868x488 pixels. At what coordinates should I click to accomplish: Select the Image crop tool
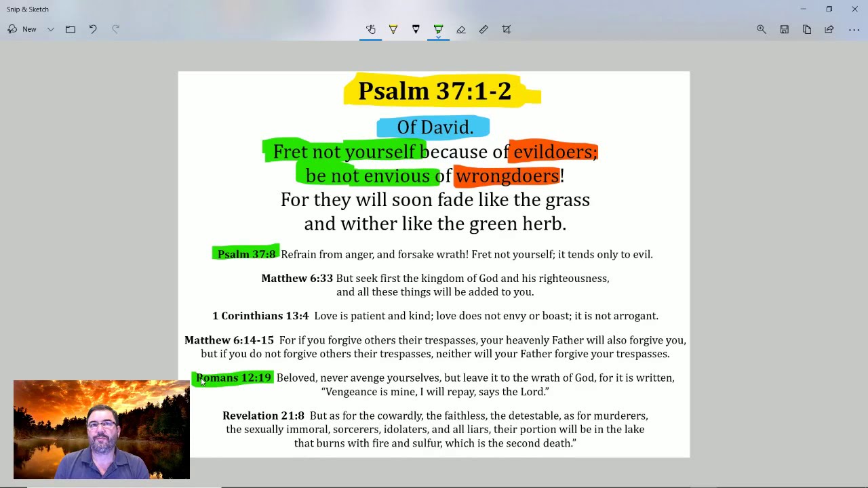pyautogui.click(x=507, y=29)
